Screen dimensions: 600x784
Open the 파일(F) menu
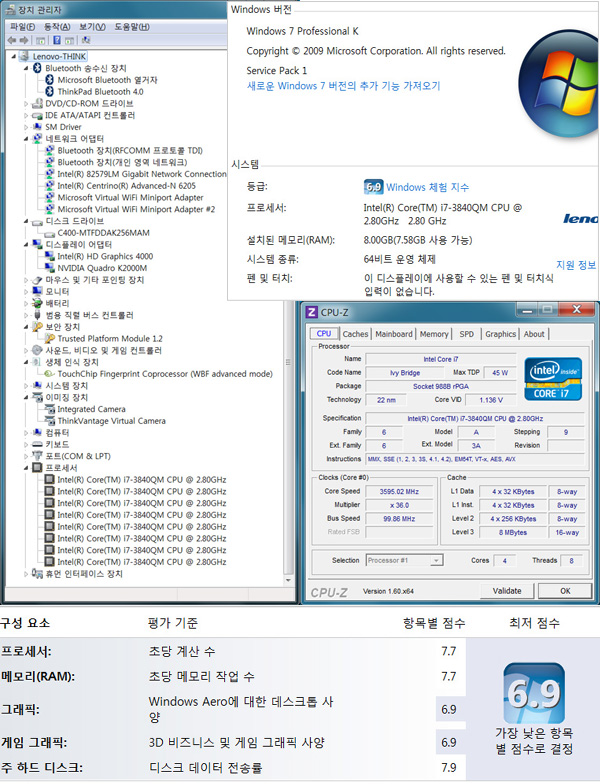[22, 26]
